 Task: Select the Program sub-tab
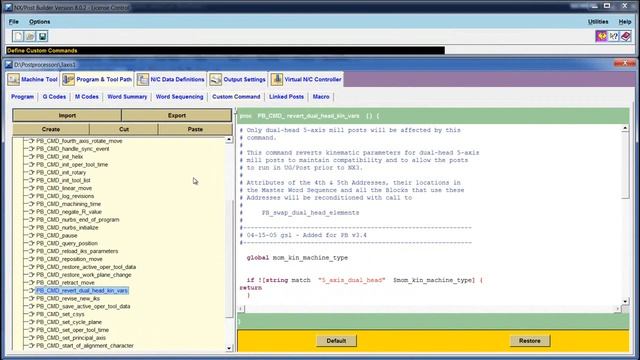tap(22, 97)
